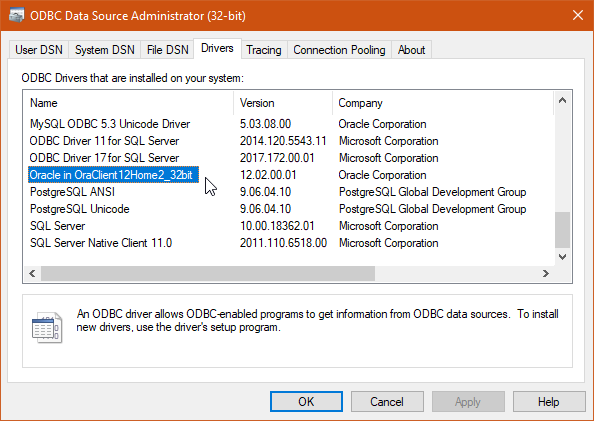594x421 pixels.
Task: Click the ODBC Administrator title bar icon
Action: (x=17, y=16)
